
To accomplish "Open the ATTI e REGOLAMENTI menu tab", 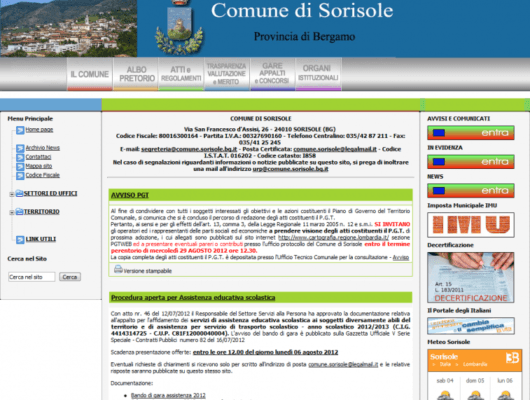I will point(181,74).
